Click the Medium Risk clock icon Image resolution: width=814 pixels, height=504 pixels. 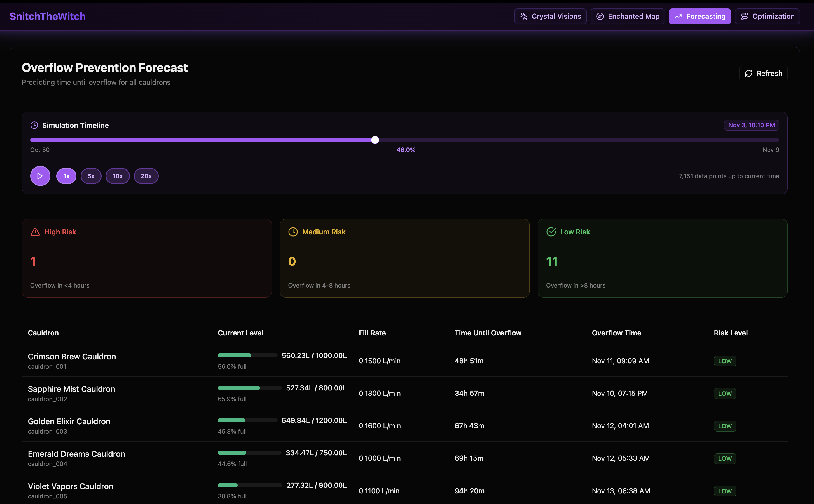coord(293,232)
